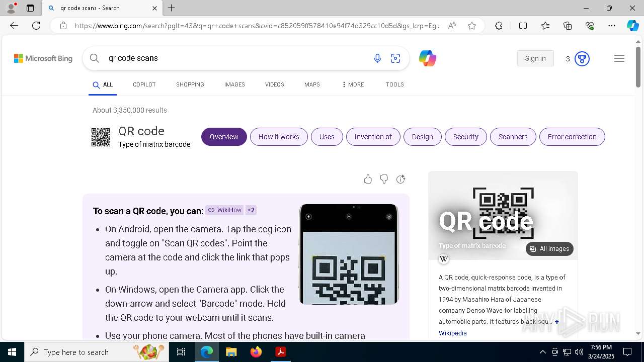
Task: Open Collections panel
Action: [x=568, y=26]
